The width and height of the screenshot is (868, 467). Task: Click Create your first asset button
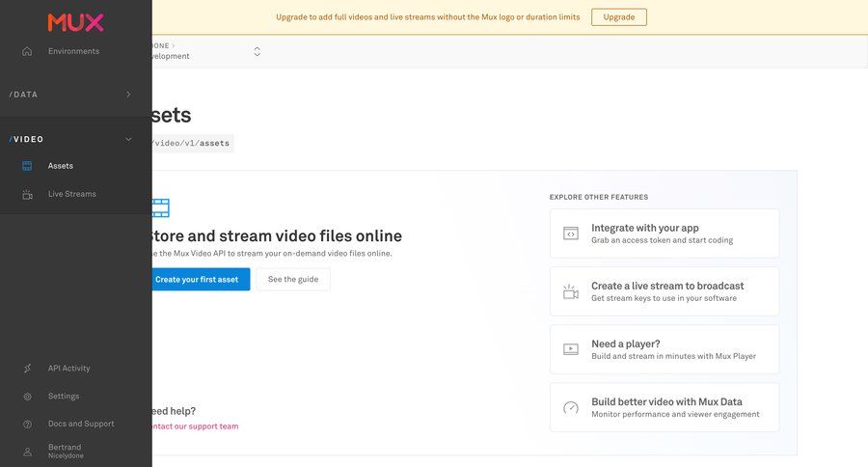point(198,280)
